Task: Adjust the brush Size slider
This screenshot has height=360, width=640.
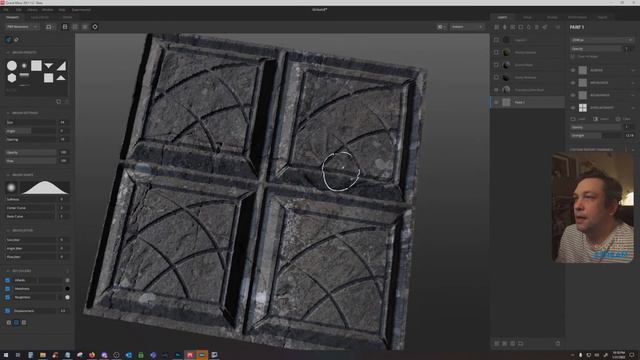Action: coord(31,122)
